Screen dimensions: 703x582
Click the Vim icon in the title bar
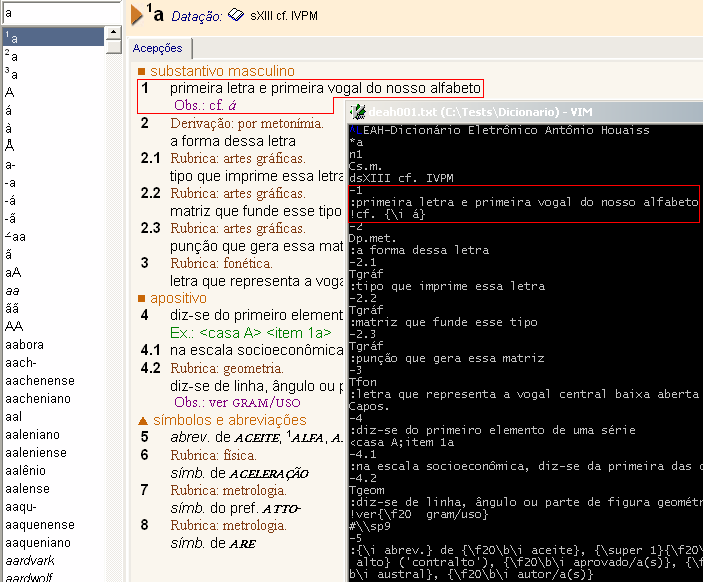pyautogui.click(x=357, y=112)
